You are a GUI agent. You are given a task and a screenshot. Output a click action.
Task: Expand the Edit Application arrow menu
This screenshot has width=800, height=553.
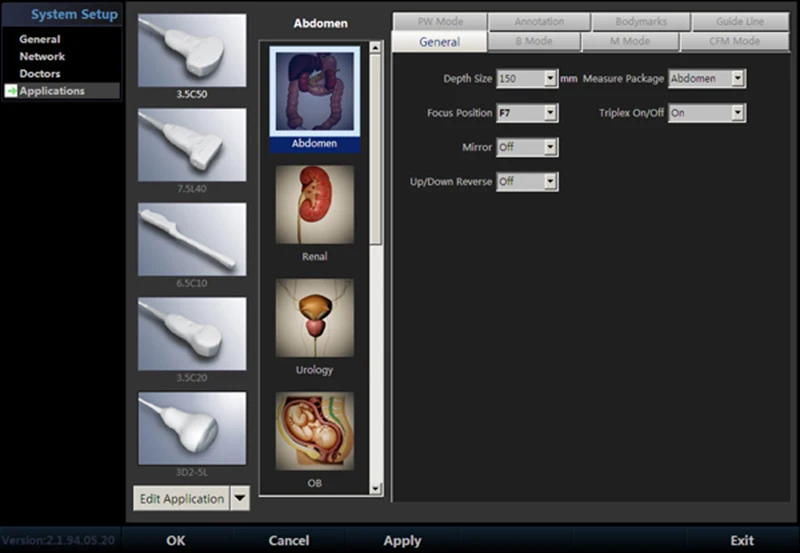pos(240,498)
